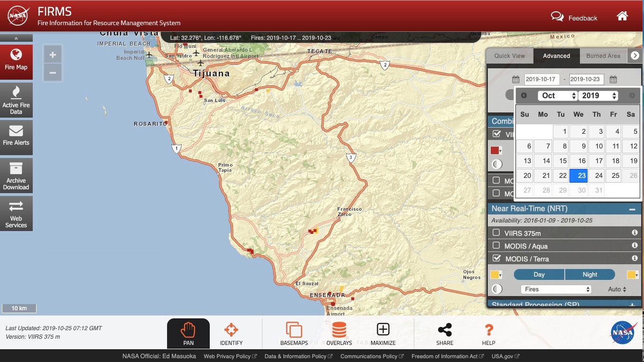Open the Fire Map section
The height and width of the screenshot is (362, 644).
16,62
